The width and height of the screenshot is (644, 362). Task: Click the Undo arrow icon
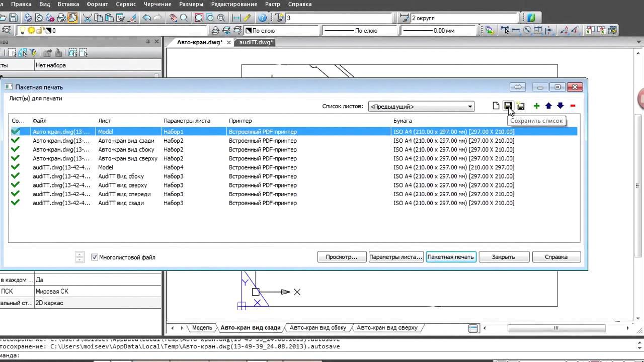point(146,18)
